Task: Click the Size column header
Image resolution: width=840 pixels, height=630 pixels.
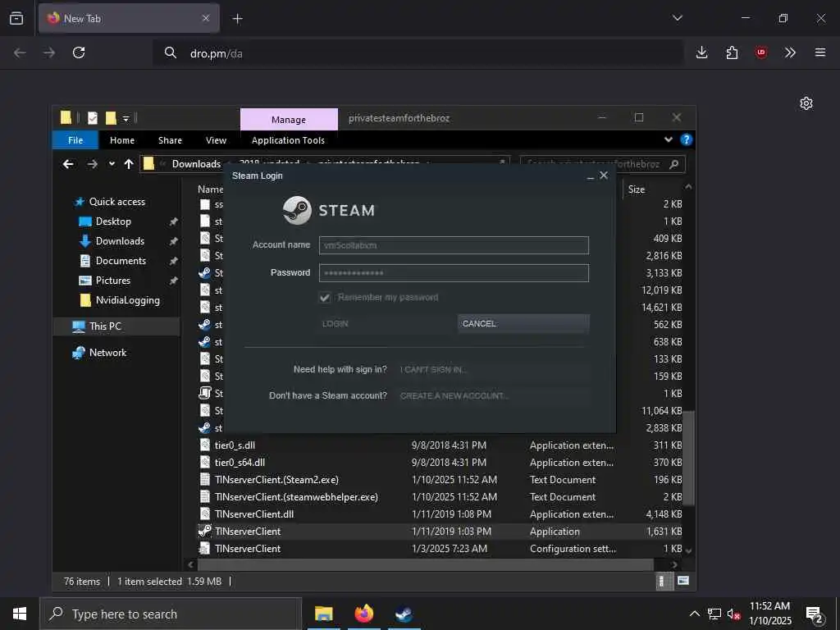Action: (637, 189)
